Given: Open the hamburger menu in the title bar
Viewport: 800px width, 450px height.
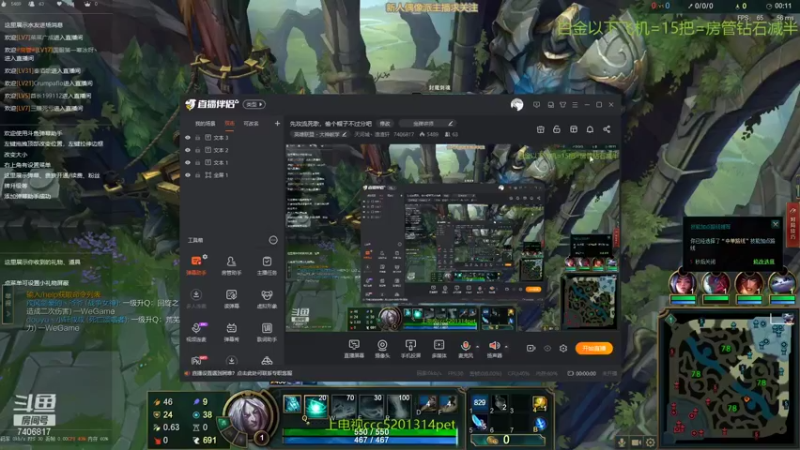Looking at the screenshot, I should [575, 105].
